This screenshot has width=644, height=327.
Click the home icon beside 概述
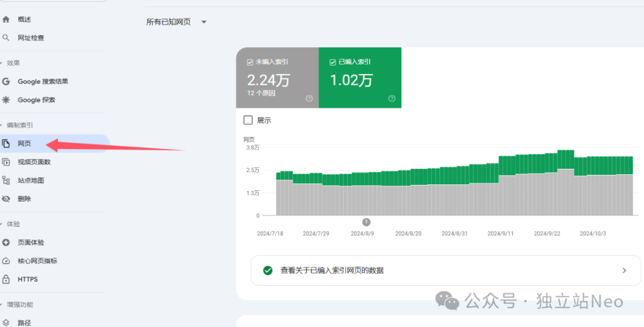pyautogui.click(x=6, y=19)
